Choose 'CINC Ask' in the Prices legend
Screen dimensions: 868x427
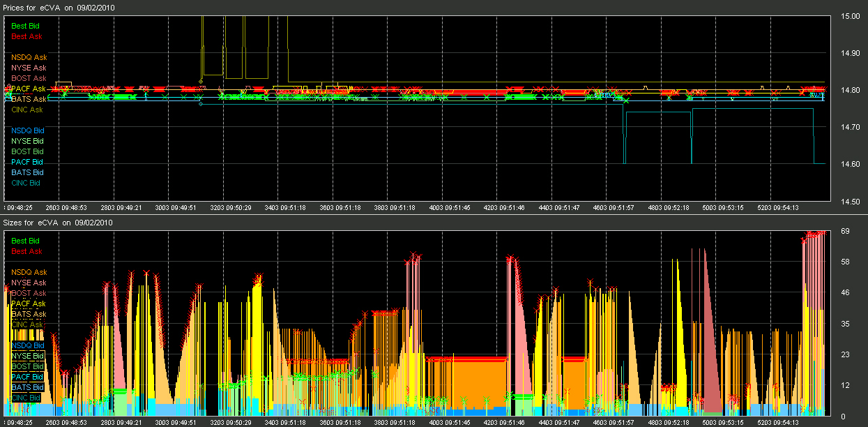(x=27, y=110)
